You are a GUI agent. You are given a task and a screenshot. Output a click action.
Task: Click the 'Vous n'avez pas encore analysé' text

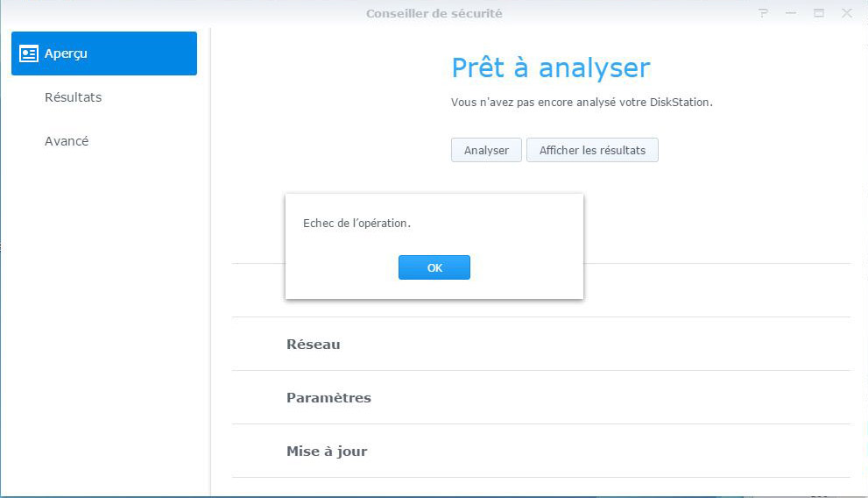[x=582, y=103]
